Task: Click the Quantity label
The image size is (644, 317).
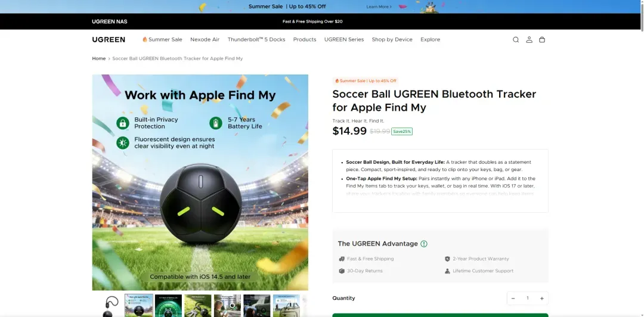Action: (x=344, y=299)
